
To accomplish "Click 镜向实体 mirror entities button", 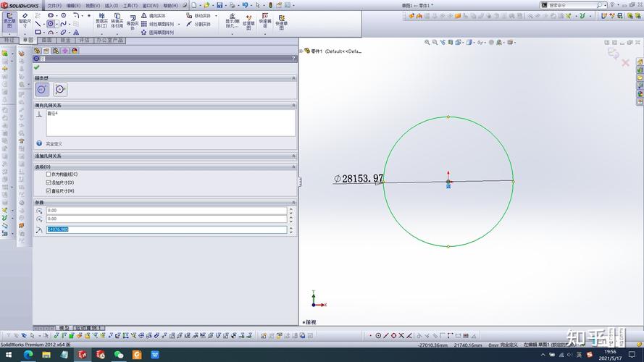I will click(156, 15).
